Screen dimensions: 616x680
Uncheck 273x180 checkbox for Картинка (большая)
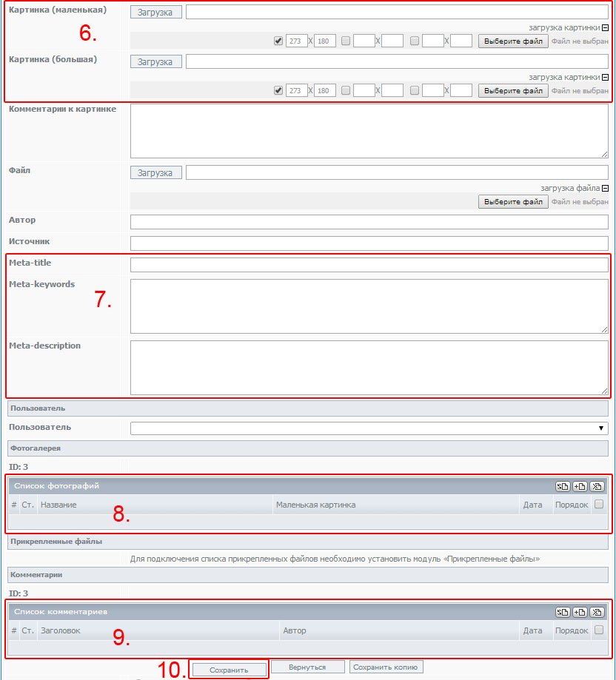(278, 90)
